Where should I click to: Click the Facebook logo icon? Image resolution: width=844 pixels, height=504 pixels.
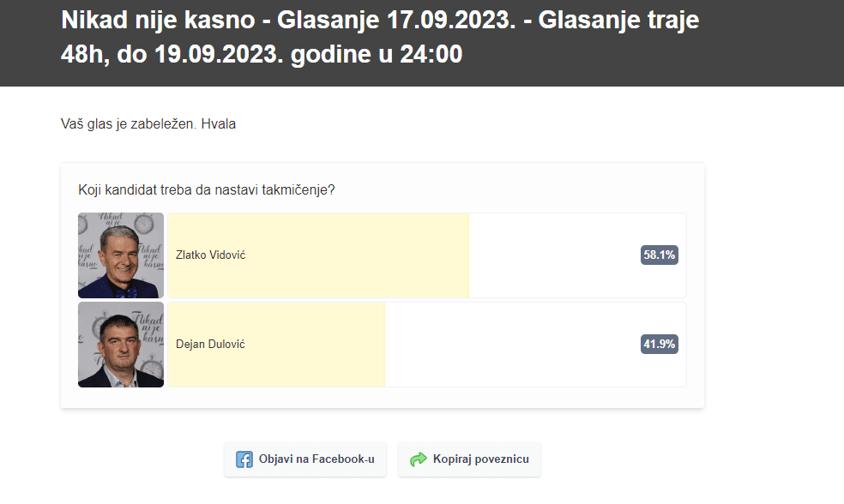244,459
